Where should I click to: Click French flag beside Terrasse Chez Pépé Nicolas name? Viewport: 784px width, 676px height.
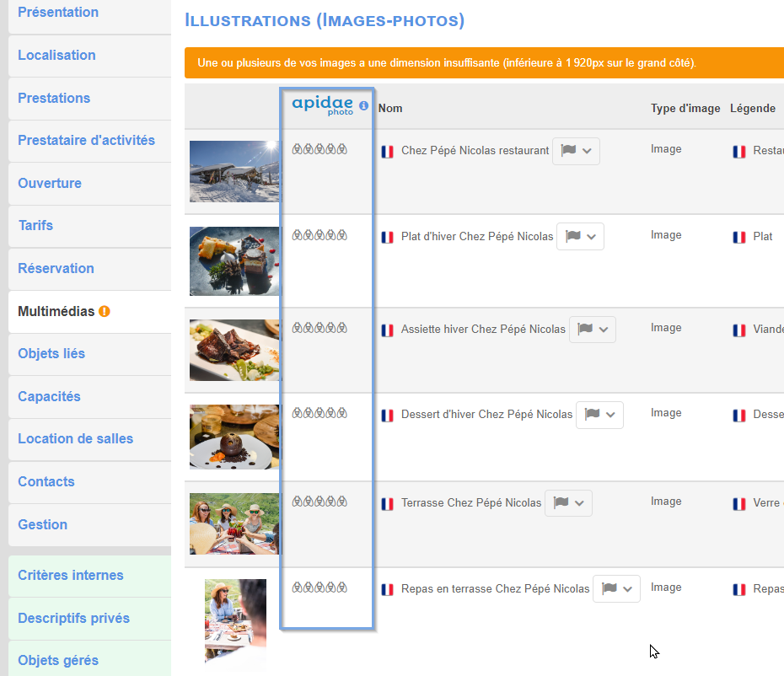[x=388, y=504]
